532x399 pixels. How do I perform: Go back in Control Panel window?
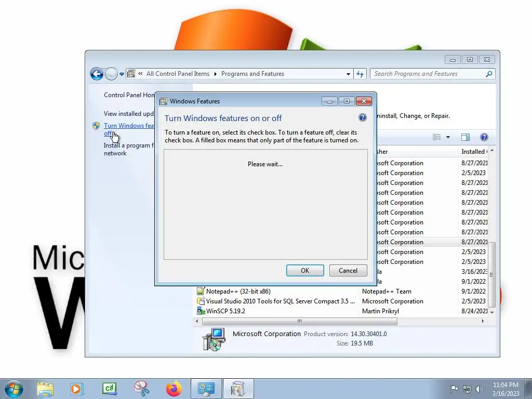pyautogui.click(x=97, y=74)
